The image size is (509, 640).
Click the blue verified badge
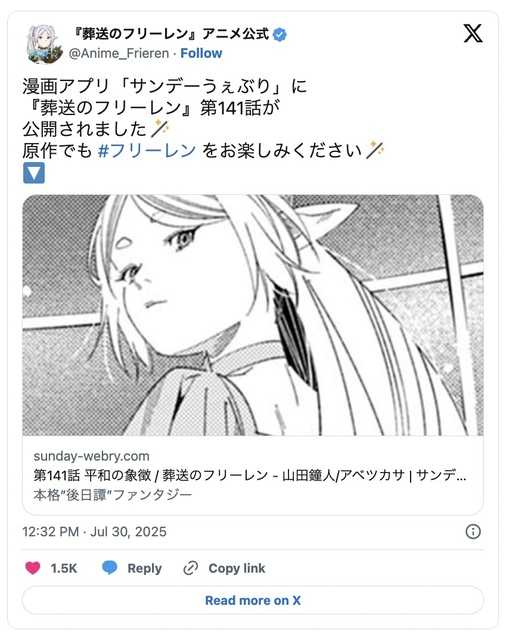[280, 35]
